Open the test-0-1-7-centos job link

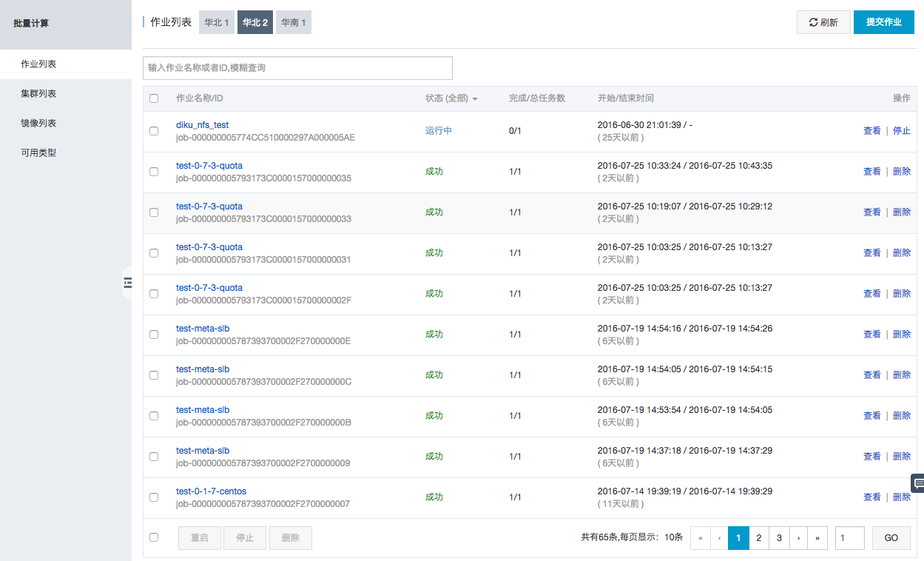pos(212,491)
